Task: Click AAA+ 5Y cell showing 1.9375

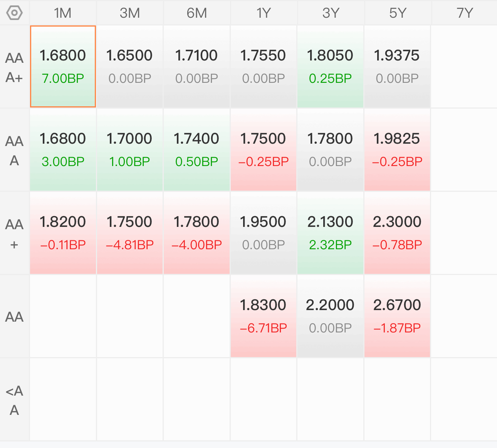Action: click(397, 67)
